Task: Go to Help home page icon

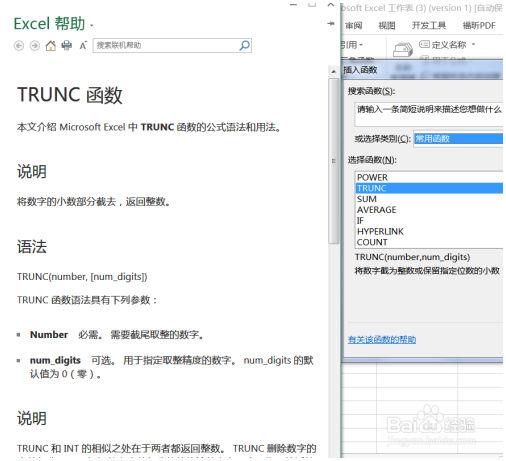Action: pos(51,45)
